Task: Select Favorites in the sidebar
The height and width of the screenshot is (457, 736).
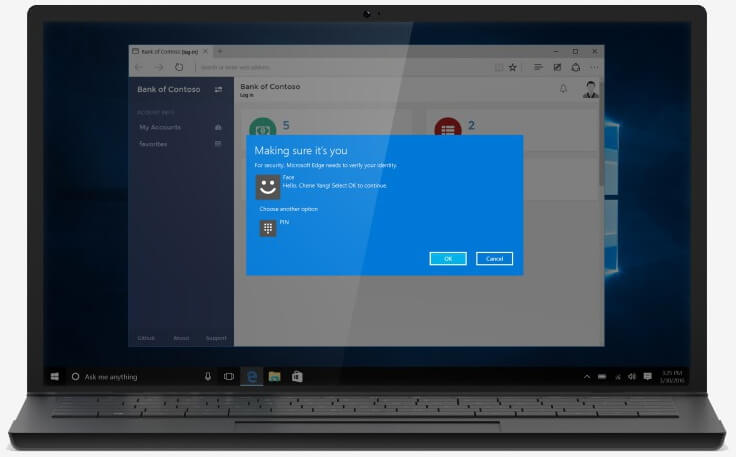Action: pos(153,144)
